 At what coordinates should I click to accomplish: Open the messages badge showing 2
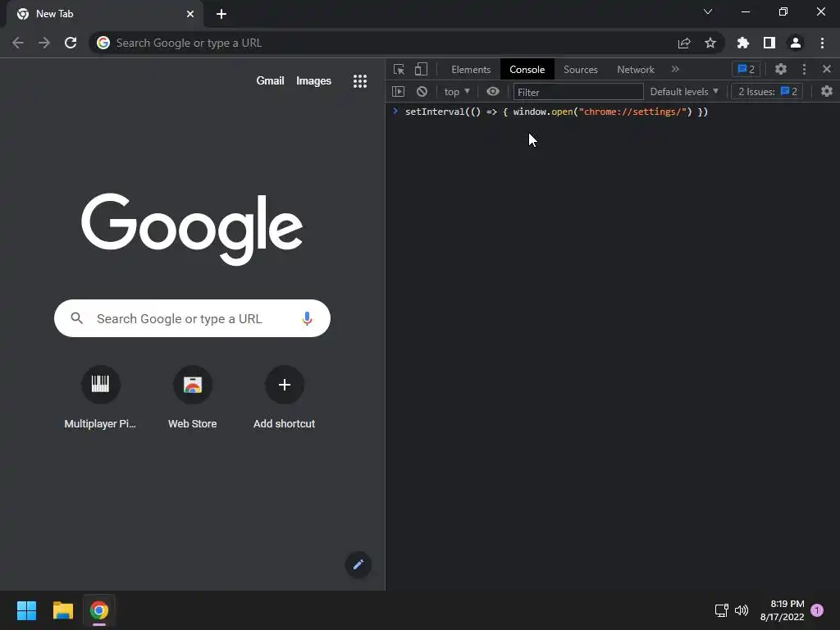point(746,69)
